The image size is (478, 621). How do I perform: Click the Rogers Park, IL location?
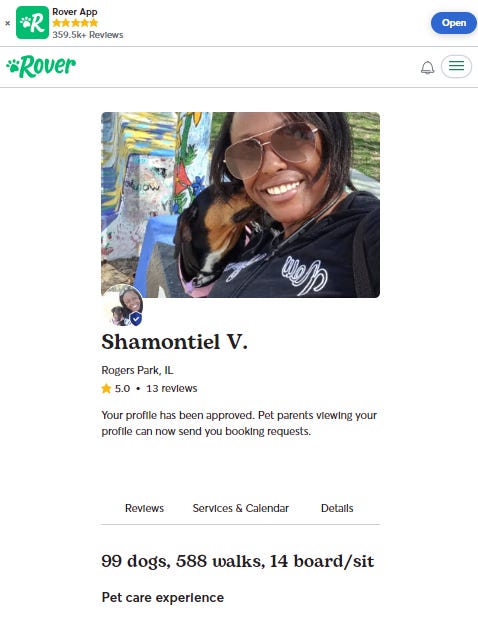137,370
